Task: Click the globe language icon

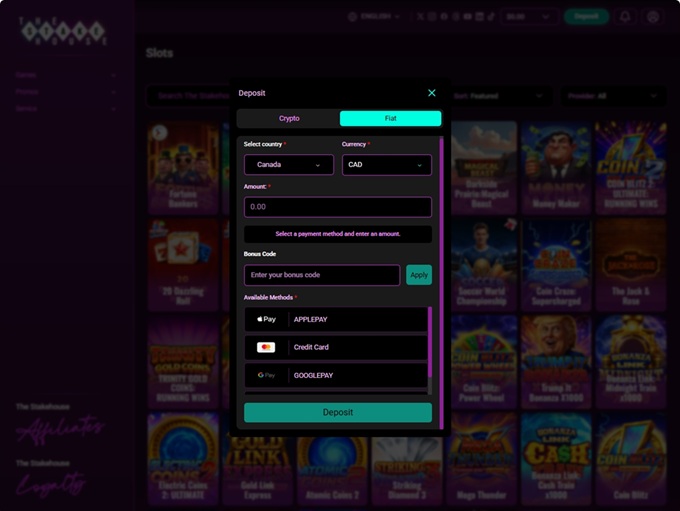Action: pos(353,16)
